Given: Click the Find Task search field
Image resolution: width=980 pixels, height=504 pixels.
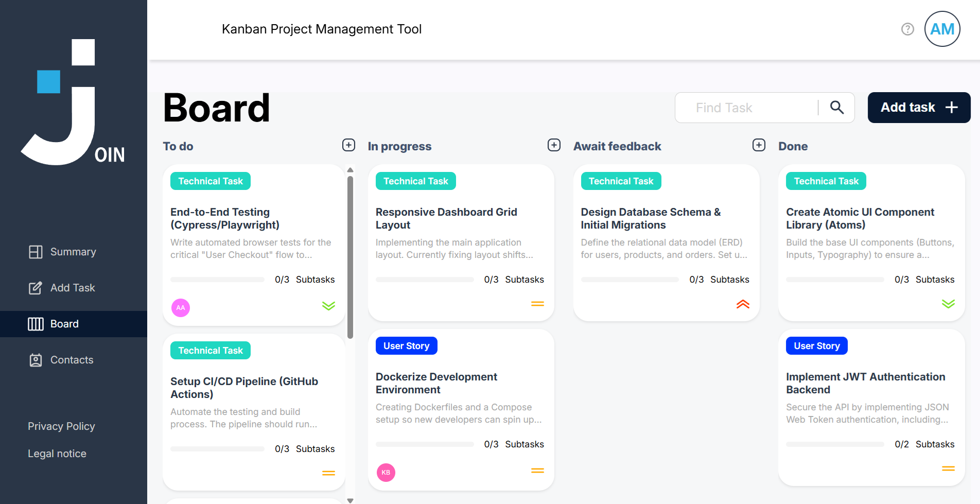Looking at the screenshot, I should pyautogui.click(x=746, y=108).
